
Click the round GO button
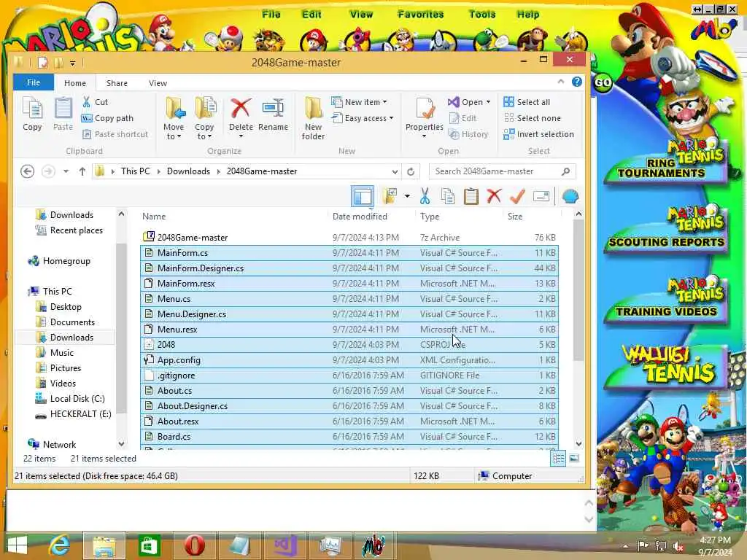(603, 83)
